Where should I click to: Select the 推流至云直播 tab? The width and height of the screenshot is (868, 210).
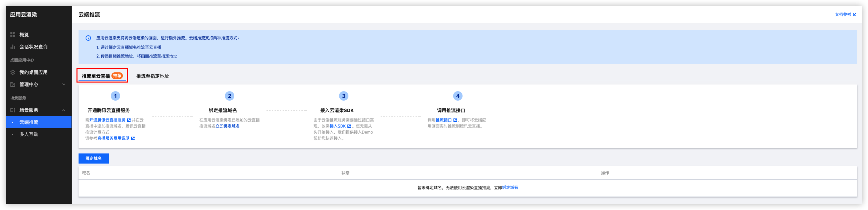96,76
